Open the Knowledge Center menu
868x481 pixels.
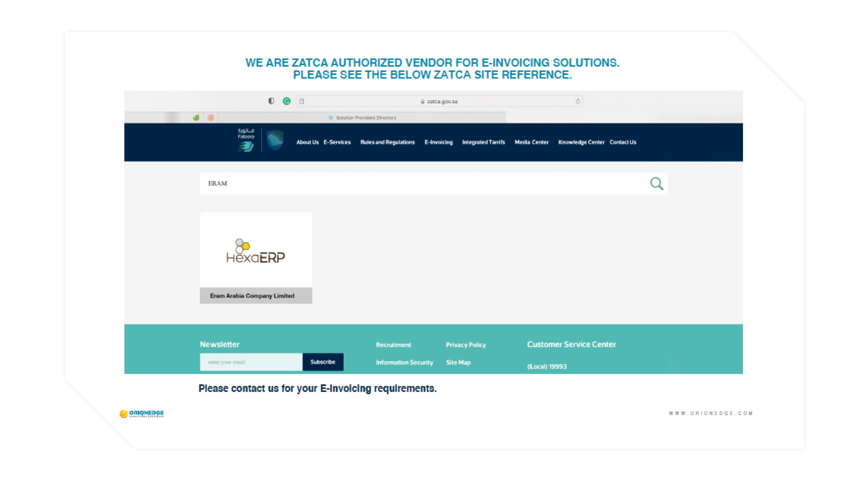pos(581,142)
